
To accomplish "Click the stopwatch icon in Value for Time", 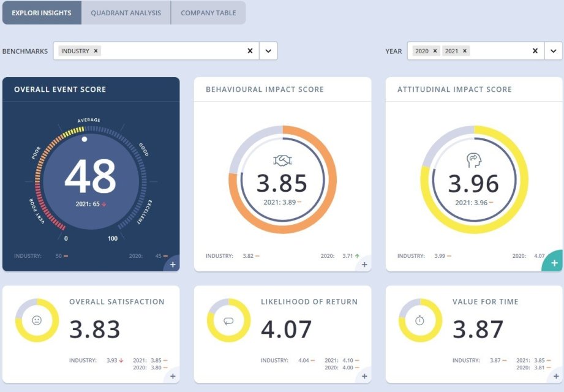I will tap(420, 320).
